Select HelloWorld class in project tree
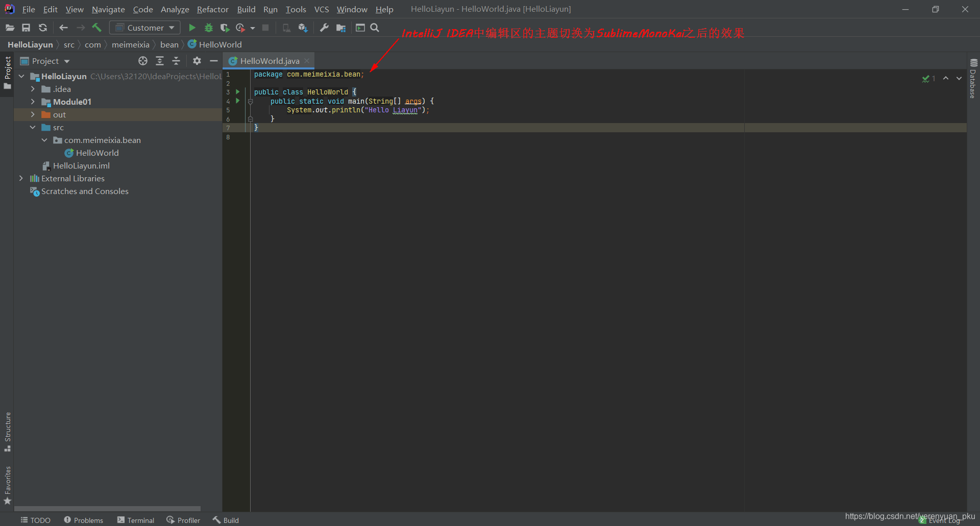Image resolution: width=980 pixels, height=526 pixels. [x=97, y=153]
